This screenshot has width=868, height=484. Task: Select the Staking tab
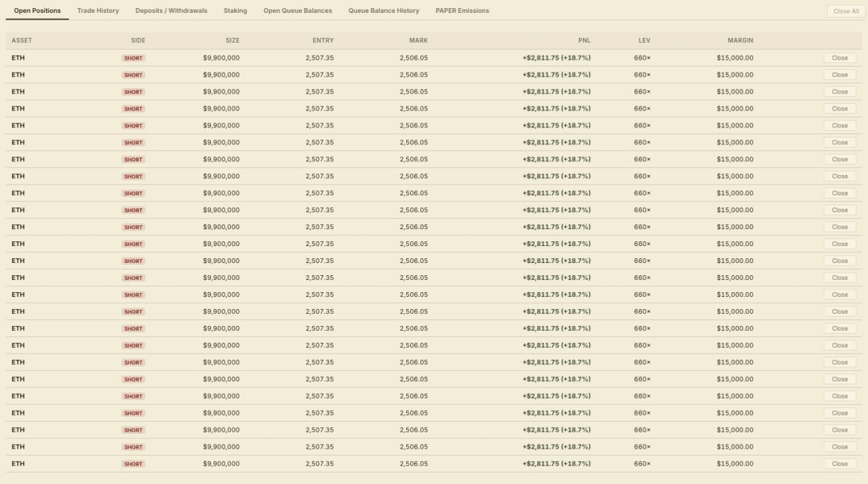[235, 11]
